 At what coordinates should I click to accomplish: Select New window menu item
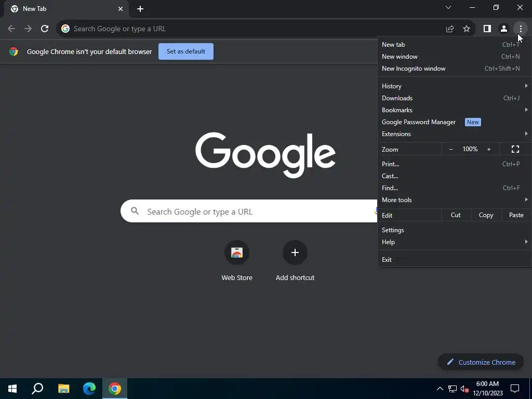click(x=455, y=57)
